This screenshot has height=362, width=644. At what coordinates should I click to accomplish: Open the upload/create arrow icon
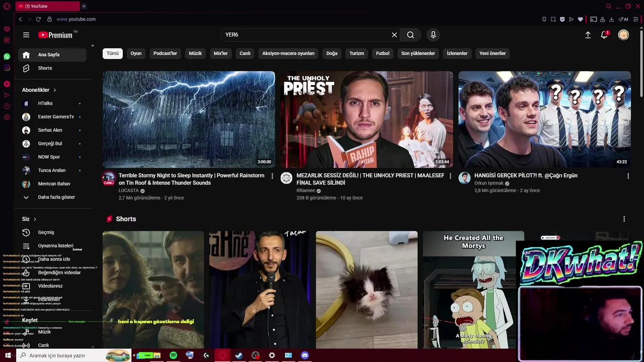coord(588,35)
